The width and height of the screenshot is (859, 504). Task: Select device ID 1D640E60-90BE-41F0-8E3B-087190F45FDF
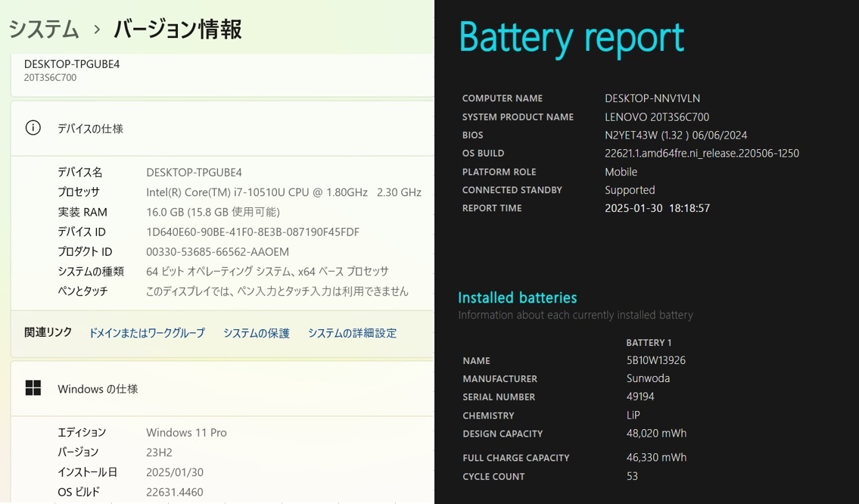click(253, 232)
